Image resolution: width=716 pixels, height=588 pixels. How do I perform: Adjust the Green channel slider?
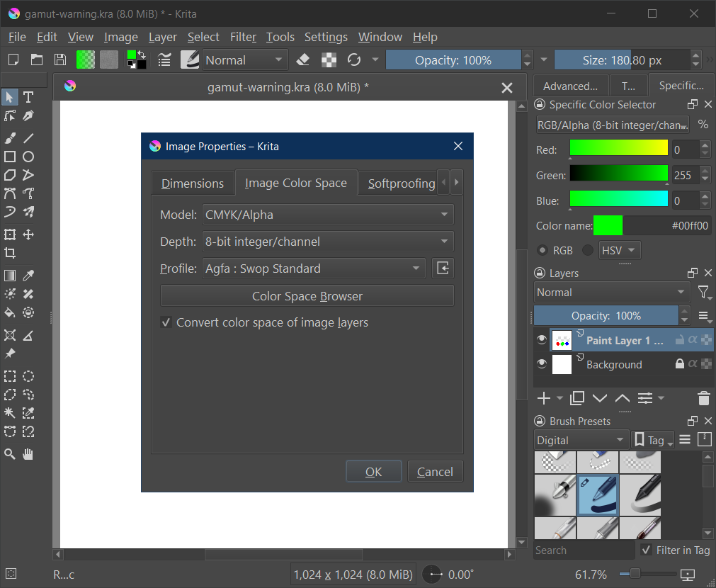618,175
